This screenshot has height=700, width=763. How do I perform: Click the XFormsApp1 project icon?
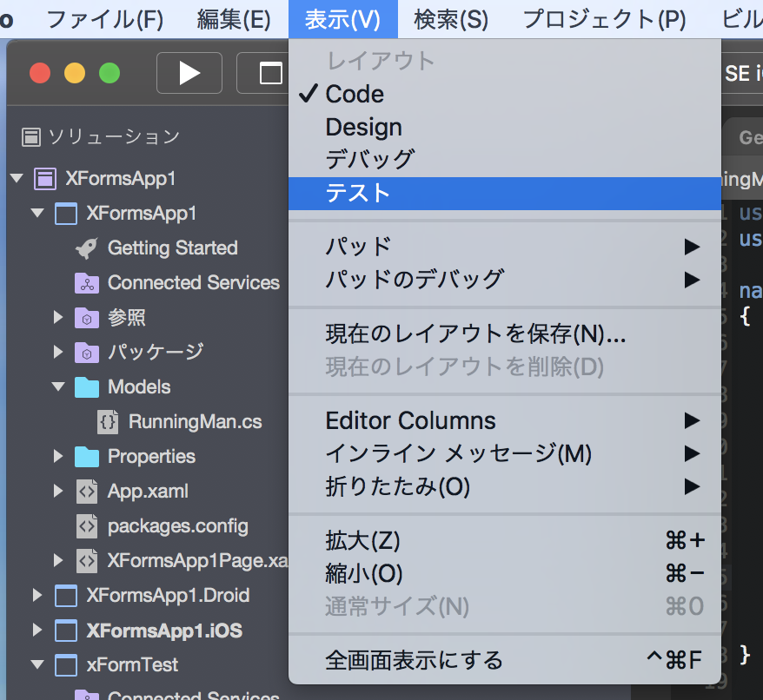(x=66, y=214)
